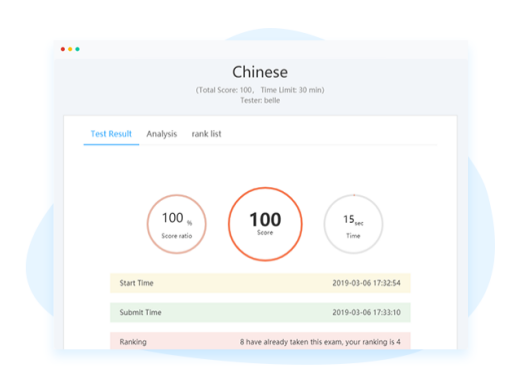Open the Test Result tab
This screenshot has width=524, height=387.
tap(111, 134)
